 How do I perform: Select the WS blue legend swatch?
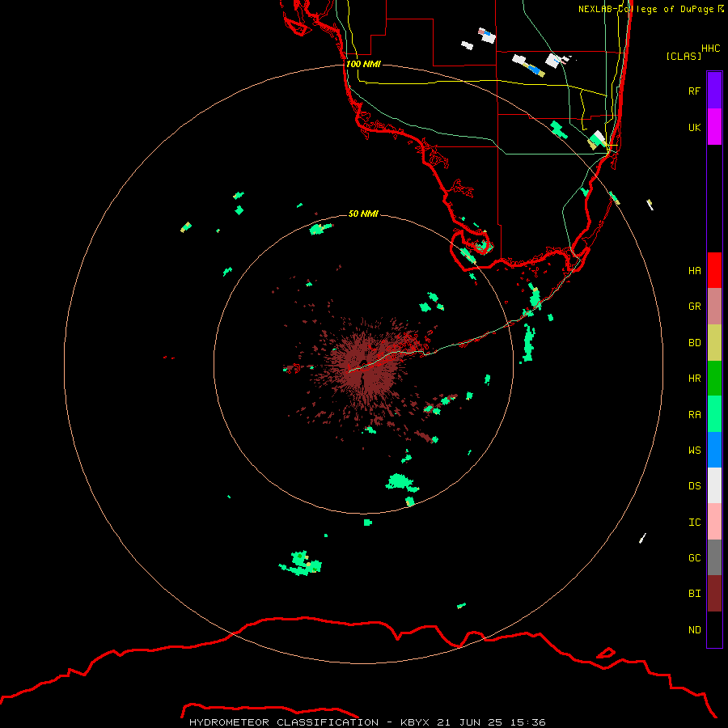(714, 450)
